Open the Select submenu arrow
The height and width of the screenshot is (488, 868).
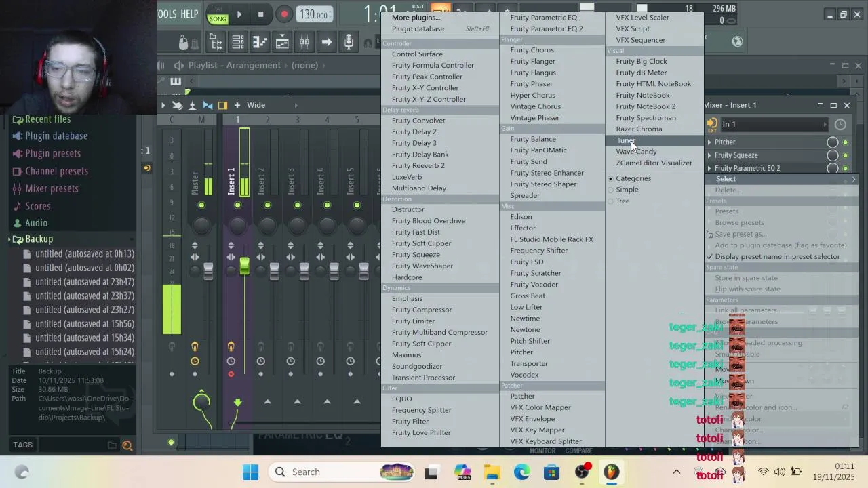[853, 179]
